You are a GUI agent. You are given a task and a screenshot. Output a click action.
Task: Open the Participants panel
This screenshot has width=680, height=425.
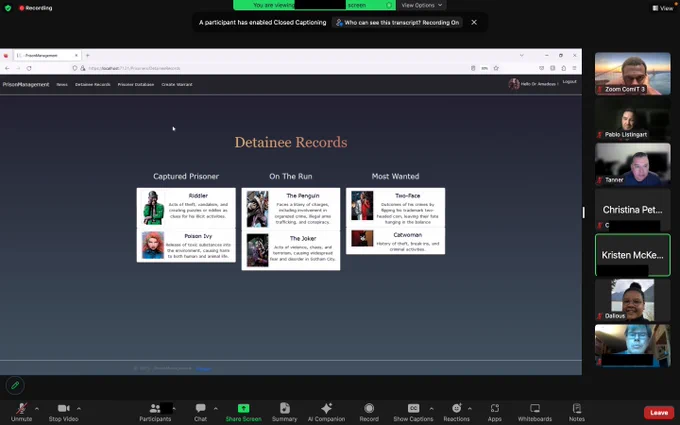pyautogui.click(x=155, y=412)
